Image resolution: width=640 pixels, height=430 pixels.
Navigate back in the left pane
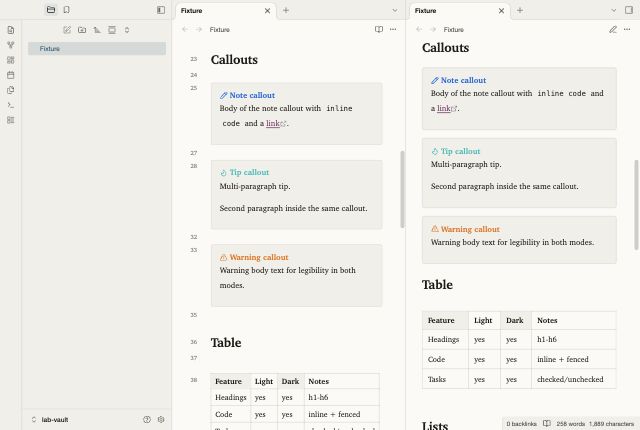185,29
